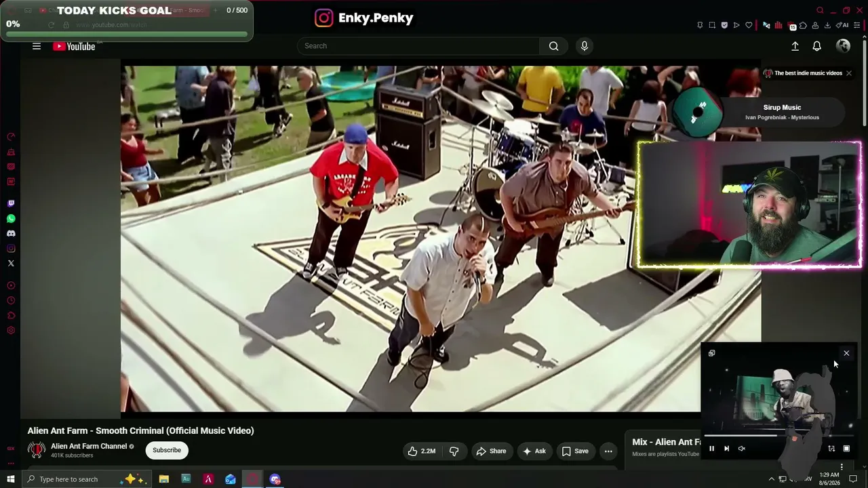
Task: Dislike the Smooth Criminal video
Action: click(454, 451)
